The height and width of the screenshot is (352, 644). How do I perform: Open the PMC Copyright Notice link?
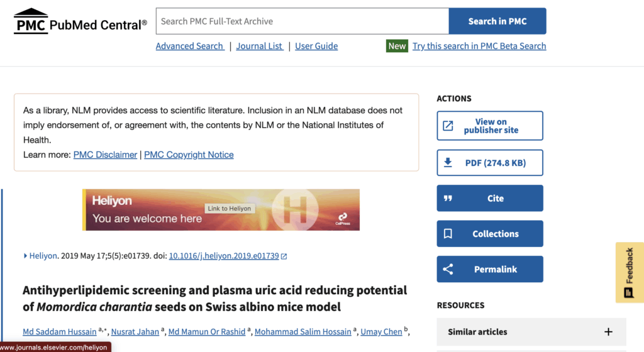click(189, 155)
